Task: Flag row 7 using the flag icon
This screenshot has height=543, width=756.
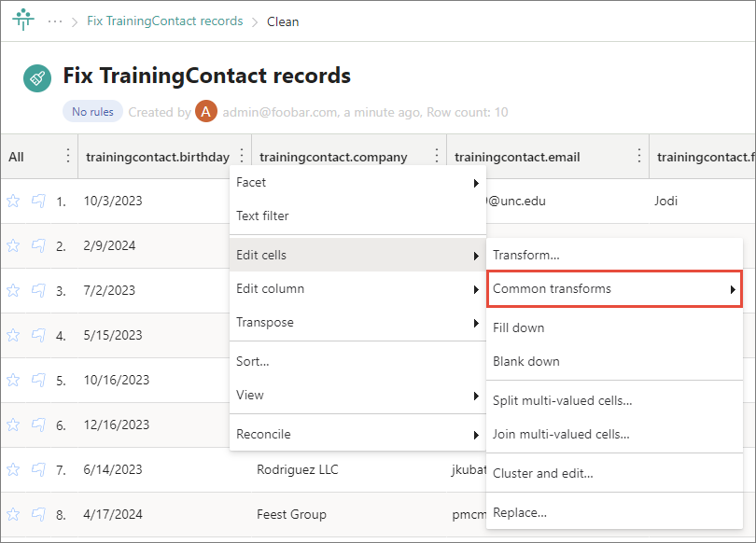Action: click(x=38, y=469)
